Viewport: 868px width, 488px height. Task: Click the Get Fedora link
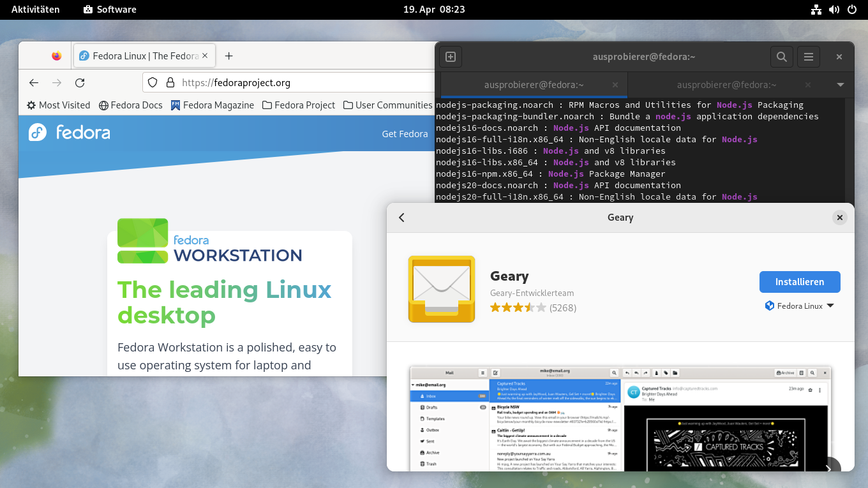coord(405,134)
